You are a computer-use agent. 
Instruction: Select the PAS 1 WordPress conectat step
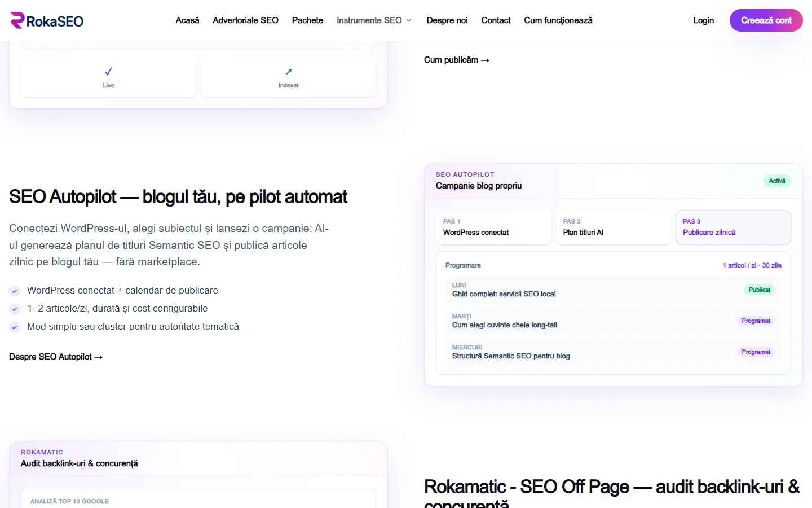click(493, 227)
